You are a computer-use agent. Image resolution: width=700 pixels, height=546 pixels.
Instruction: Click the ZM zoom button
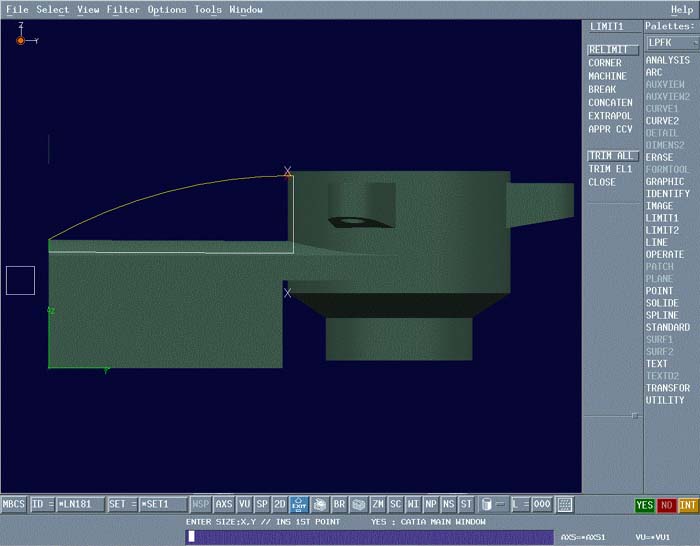click(x=378, y=505)
